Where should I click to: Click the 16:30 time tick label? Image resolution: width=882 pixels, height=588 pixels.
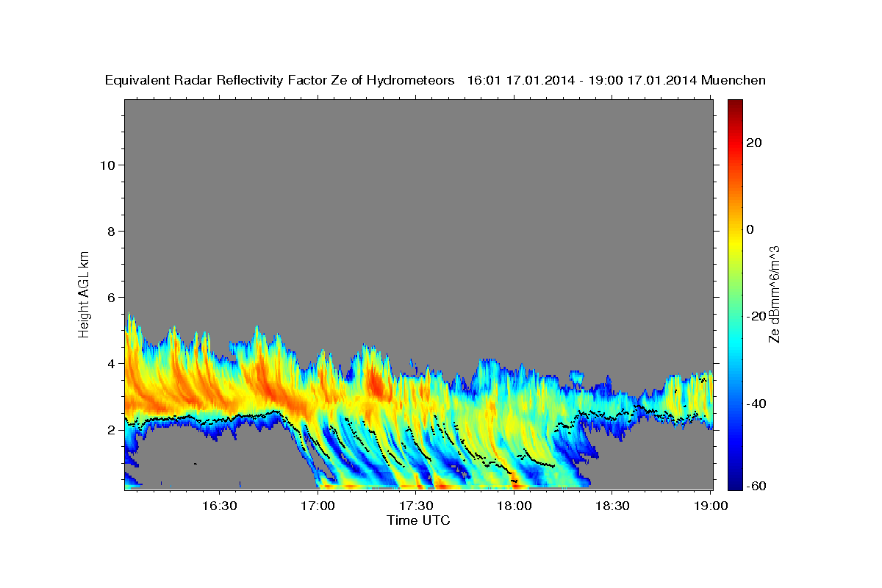coord(219,506)
